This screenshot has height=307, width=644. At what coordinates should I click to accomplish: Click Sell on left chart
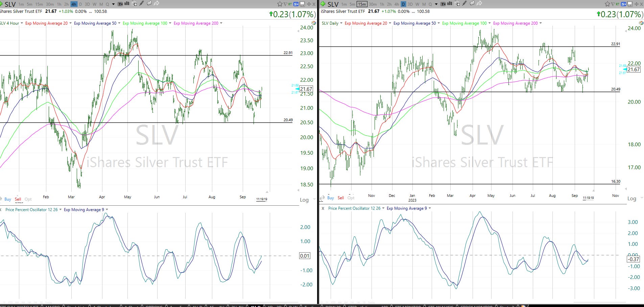pyautogui.click(x=18, y=199)
